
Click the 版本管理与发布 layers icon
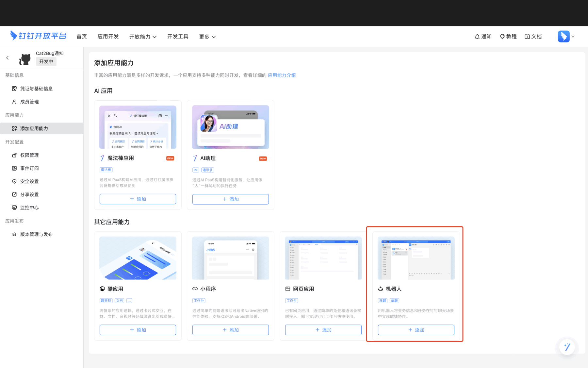[14, 234]
